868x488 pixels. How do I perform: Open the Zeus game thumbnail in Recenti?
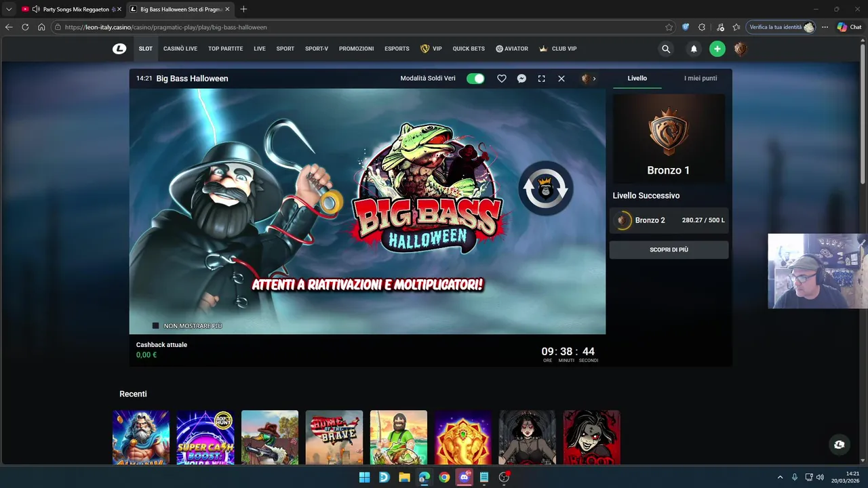tap(141, 437)
